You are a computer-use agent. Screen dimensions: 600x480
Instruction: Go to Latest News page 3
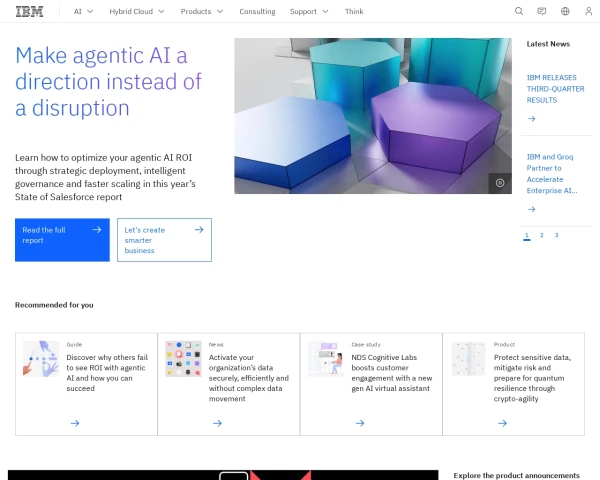(x=556, y=235)
